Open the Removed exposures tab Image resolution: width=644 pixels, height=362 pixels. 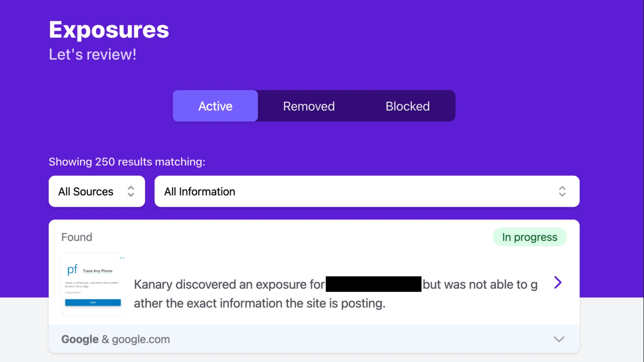click(x=309, y=106)
